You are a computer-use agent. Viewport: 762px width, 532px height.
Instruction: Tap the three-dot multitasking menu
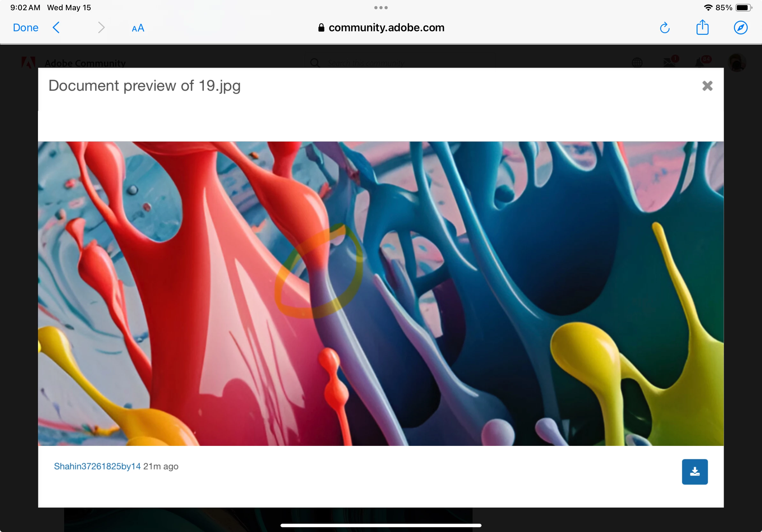click(381, 8)
